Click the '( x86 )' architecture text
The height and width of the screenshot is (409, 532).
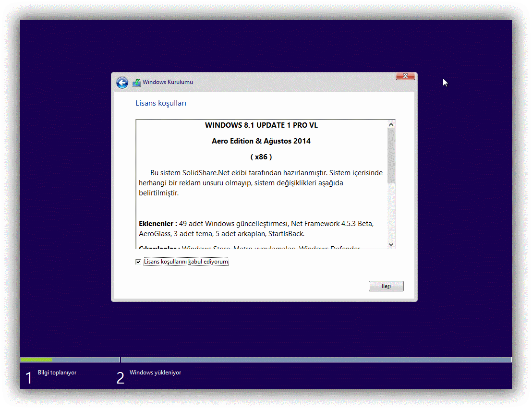coord(261,157)
